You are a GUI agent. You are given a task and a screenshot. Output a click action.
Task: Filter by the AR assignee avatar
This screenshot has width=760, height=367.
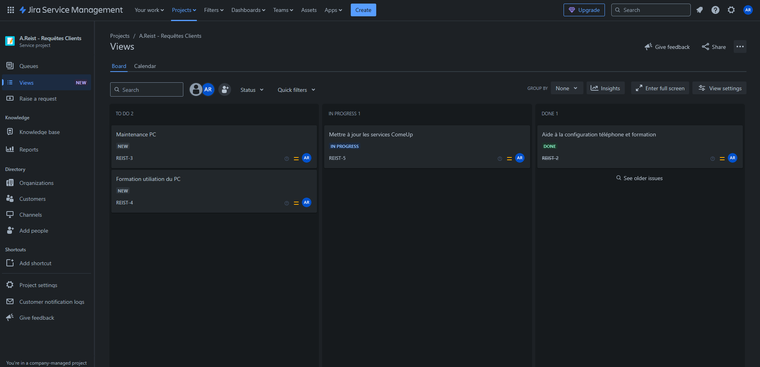[208, 89]
